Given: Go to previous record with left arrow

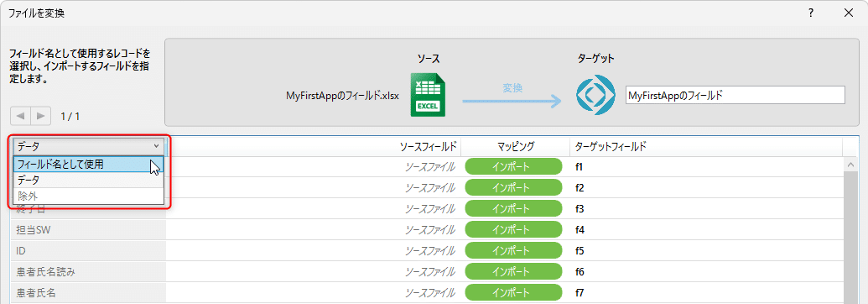Looking at the screenshot, I should click(x=20, y=116).
